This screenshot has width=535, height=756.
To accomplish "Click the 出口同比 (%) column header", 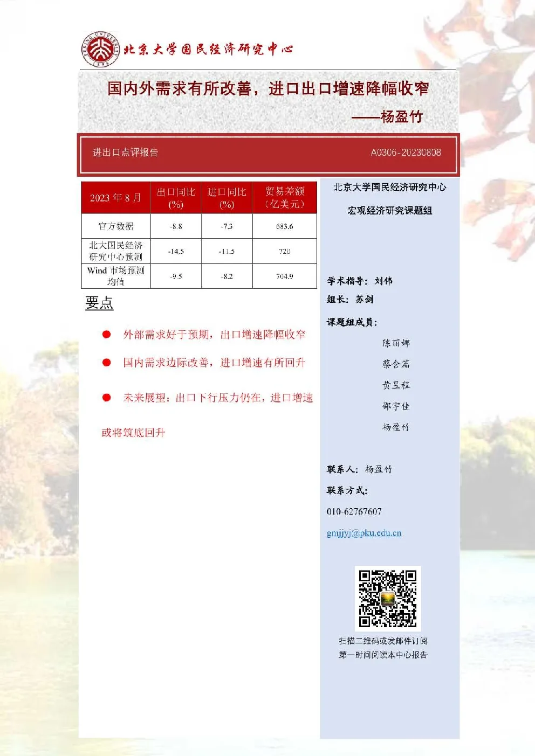I will tap(176, 198).
